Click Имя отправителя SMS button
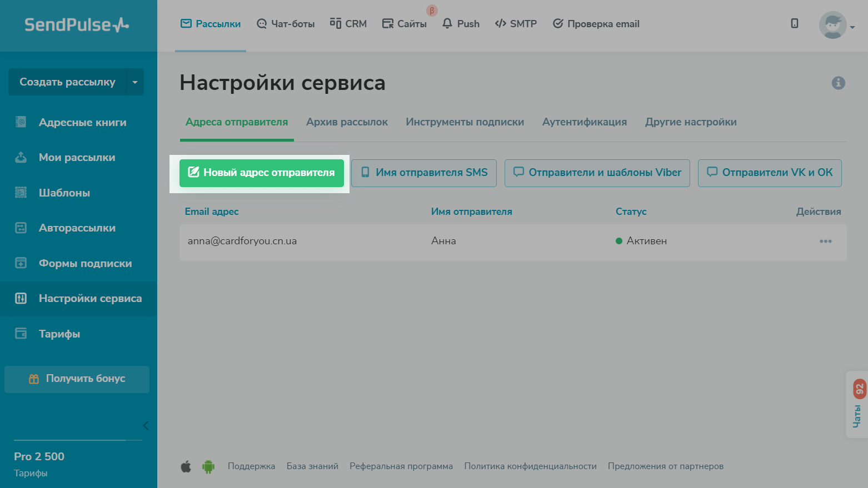Screen dimensions: 868x488 pyautogui.click(x=423, y=173)
